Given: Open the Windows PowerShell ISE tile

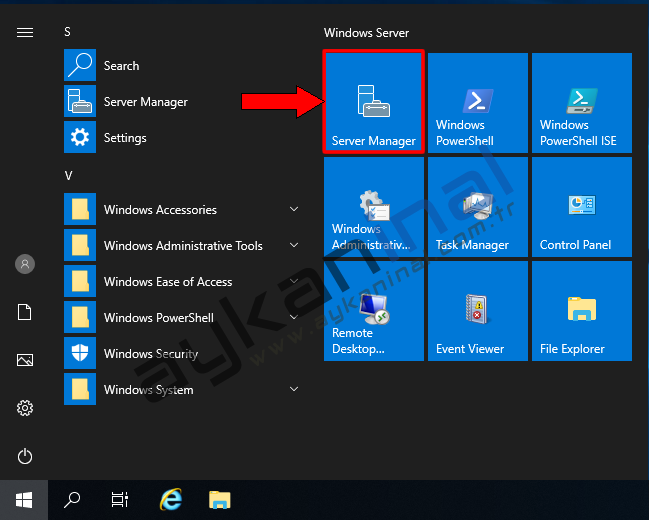Looking at the screenshot, I should tap(581, 103).
